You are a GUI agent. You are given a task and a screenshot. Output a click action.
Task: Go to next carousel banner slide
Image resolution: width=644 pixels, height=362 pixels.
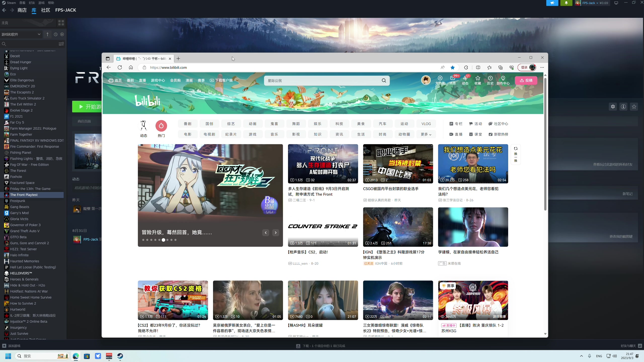coord(276,233)
